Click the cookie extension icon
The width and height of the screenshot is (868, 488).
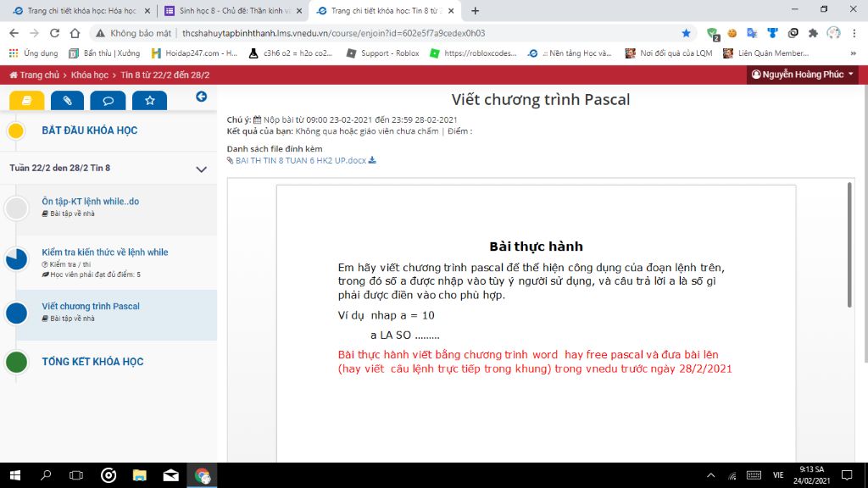tap(732, 33)
